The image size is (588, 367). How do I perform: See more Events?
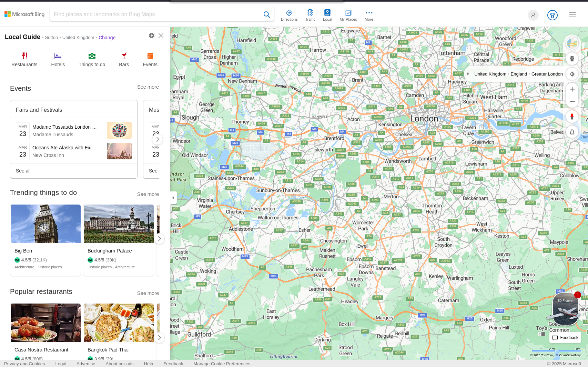click(x=148, y=87)
